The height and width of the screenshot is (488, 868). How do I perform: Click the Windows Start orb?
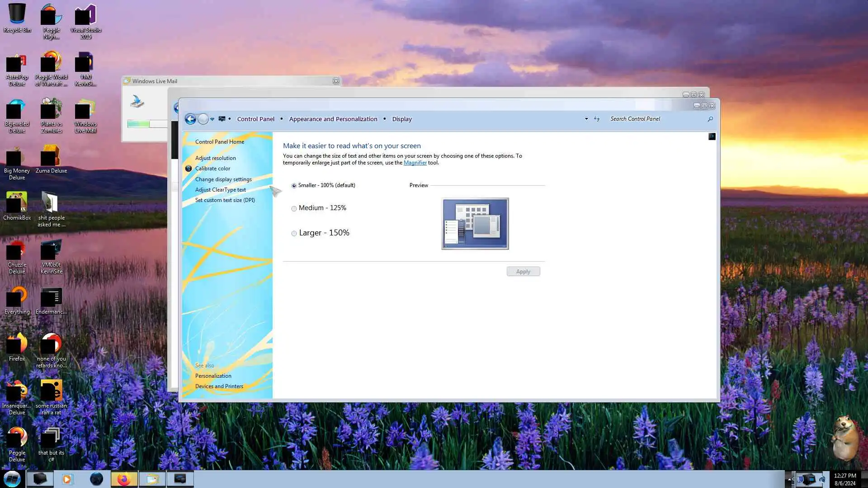[x=12, y=479]
